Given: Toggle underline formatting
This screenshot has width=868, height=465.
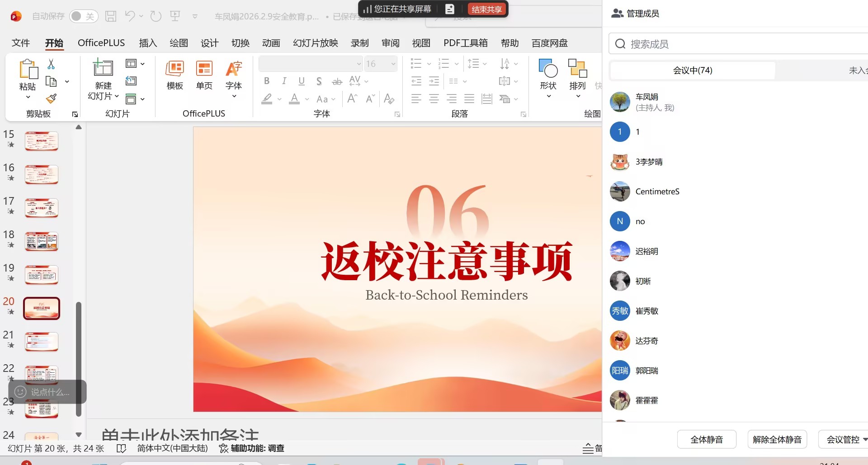Looking at the screenshot, I should (302, 81).
